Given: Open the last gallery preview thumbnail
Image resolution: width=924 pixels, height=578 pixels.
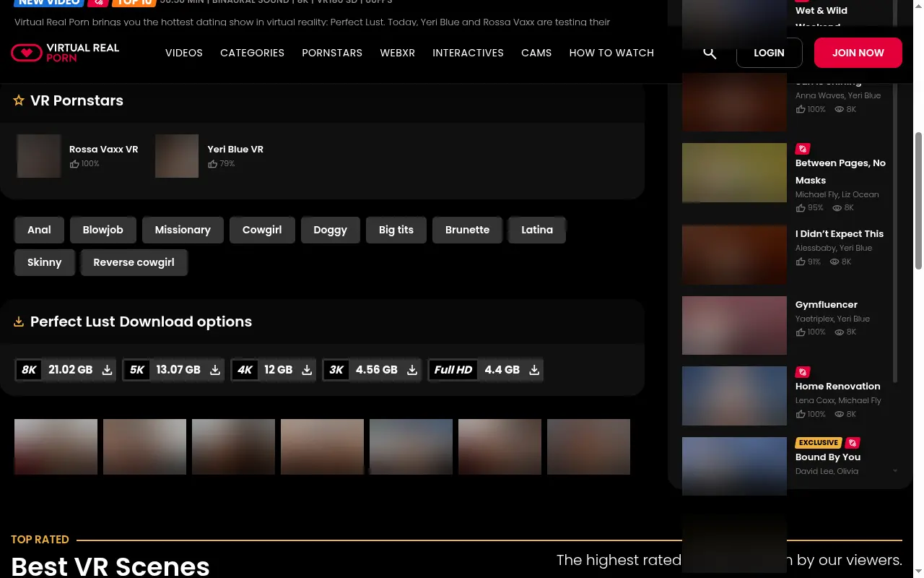Looking at the screenshot, I should (588, 447).
